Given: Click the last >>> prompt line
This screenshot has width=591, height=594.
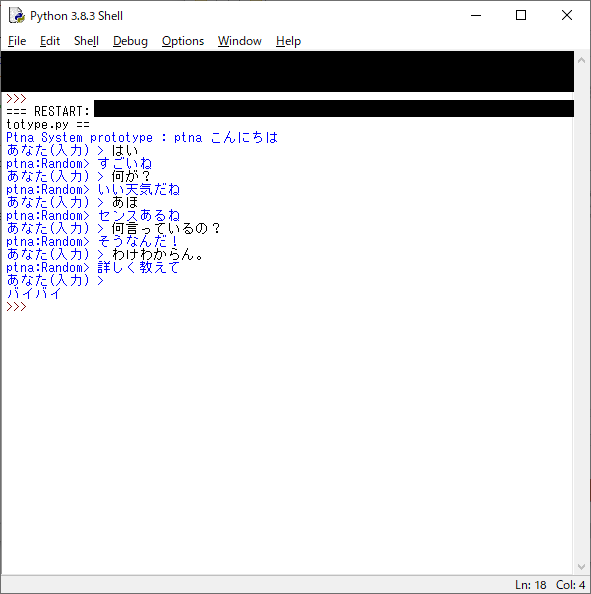Looking at the screenshot, I should (x=16, y=306).
